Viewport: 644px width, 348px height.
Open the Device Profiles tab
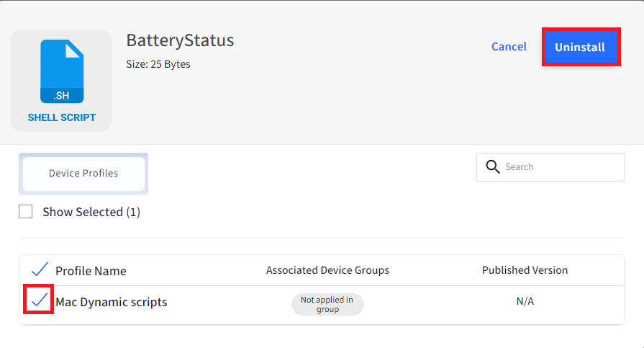[x=83, y=173]
